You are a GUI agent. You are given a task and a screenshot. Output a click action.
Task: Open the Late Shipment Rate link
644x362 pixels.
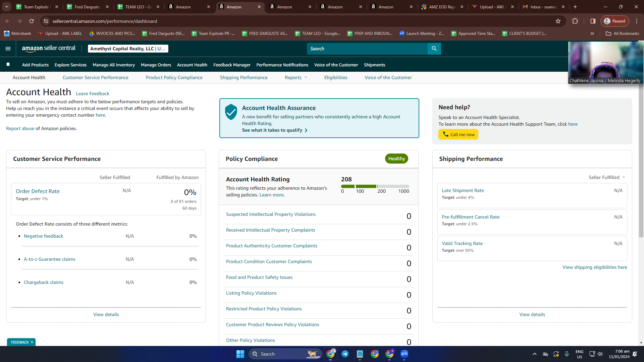(x=463, y=190)
